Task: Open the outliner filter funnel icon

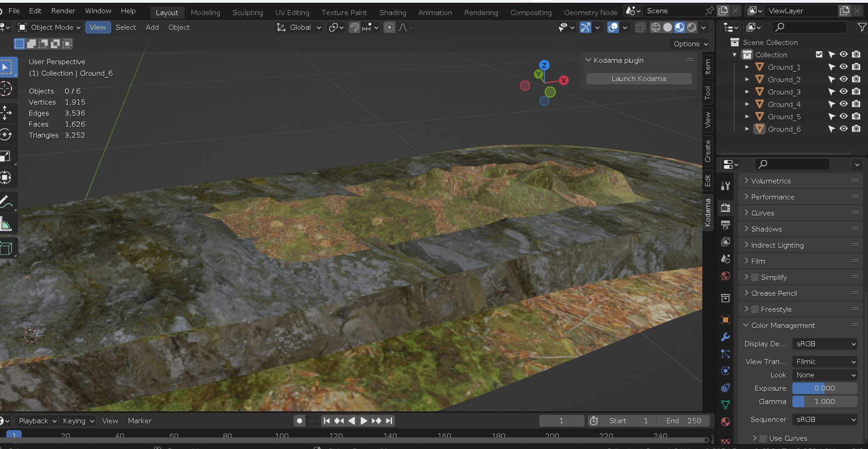Action: coord(862,28)
